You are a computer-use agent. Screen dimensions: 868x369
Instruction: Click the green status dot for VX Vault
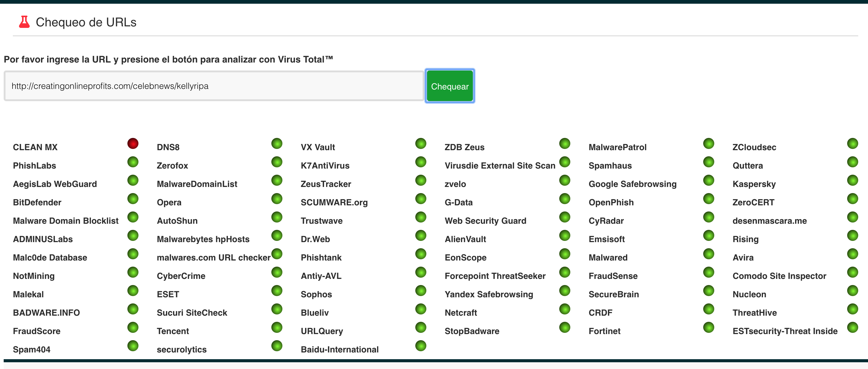click(421, 143)
